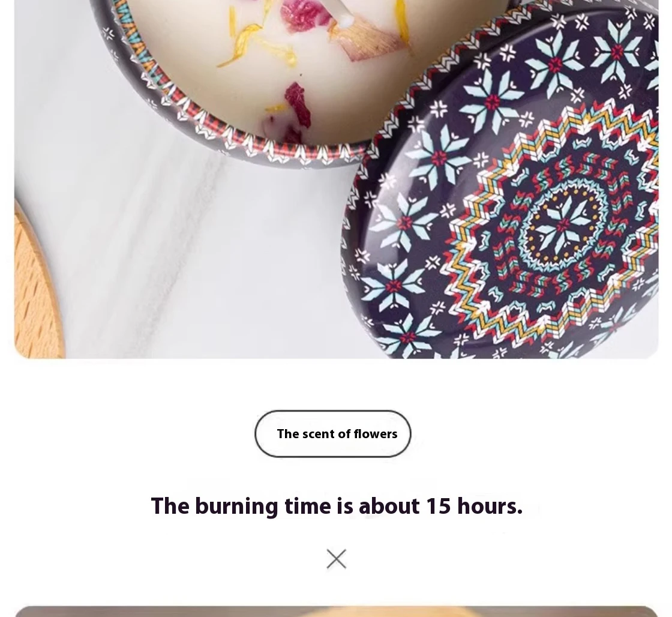The height and width of the screenshot is (617, 672).
Task: Close the description with the X icon
Action: 337,559
